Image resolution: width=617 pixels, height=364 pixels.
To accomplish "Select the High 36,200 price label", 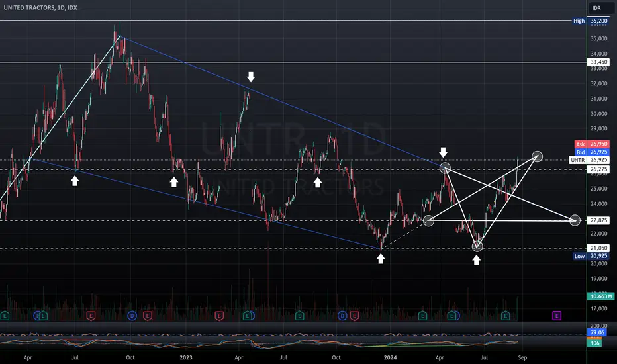I will pyautogui.click(x=591, y=21).
